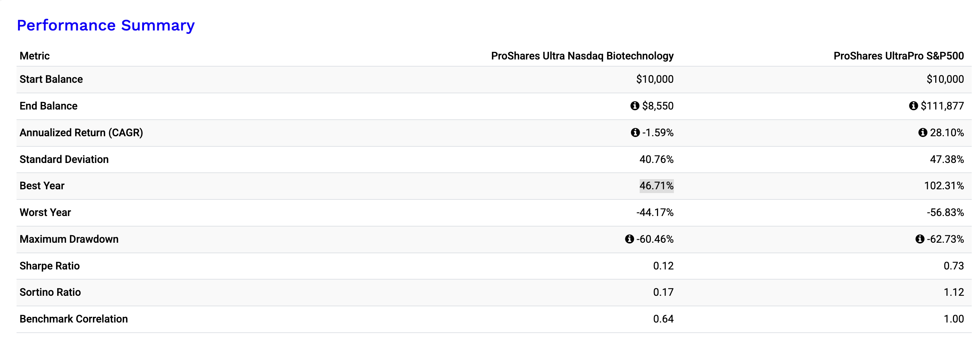Click the Performance Summary heading
The image size is (980, 356).
[106, 25]
